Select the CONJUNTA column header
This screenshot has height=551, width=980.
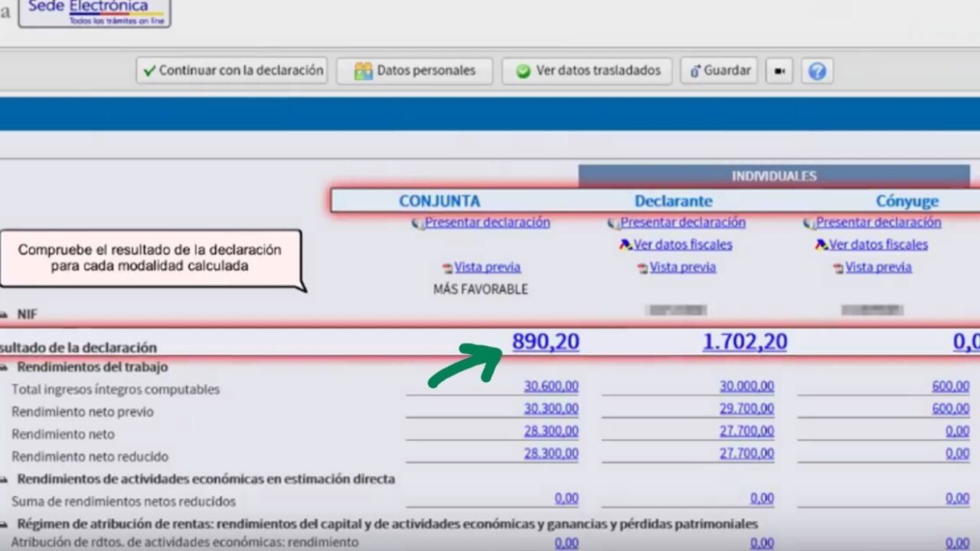(439, 201)
